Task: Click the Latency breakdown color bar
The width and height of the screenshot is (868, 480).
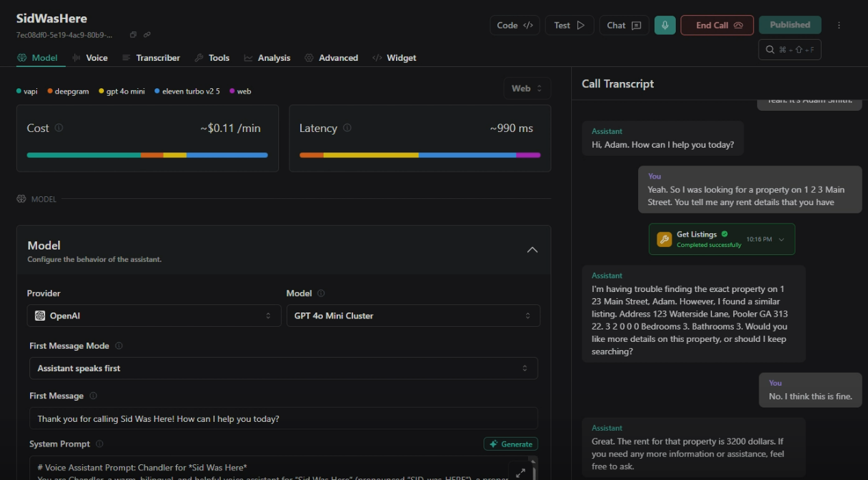Action: coord(419,155)
